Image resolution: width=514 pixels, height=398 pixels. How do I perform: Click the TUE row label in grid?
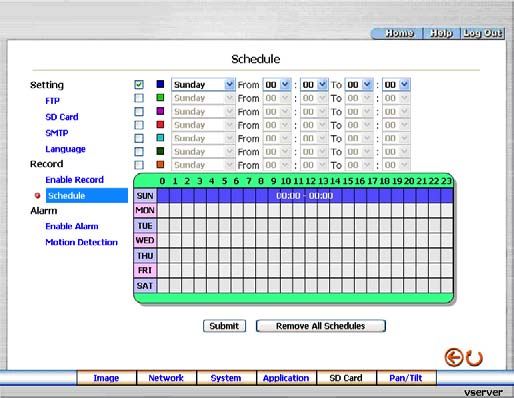coord(145,226)
